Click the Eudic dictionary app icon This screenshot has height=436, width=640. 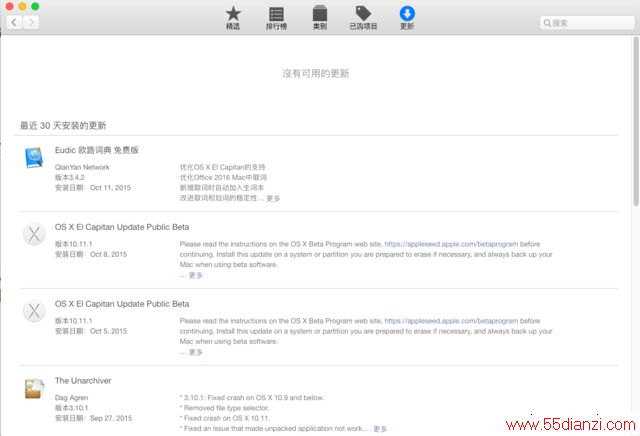(x=34, y=158)
